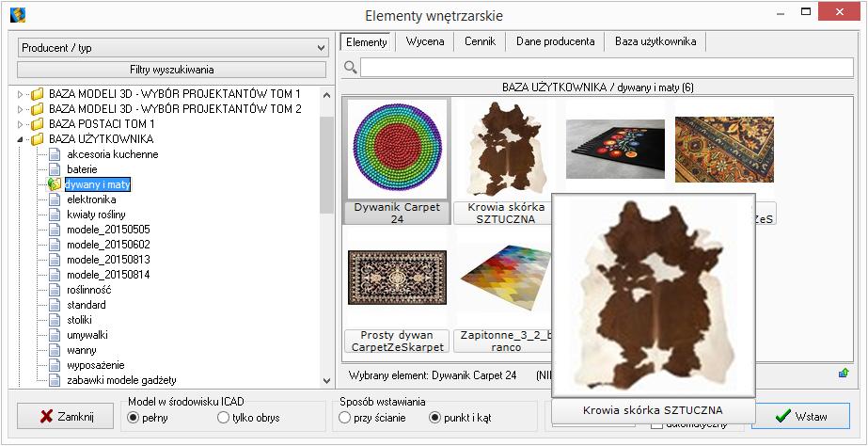The image size is (868, 446).
Task: Click folder icon of WYBÓR PROJEKTANTÓW TOM 1
Action: point(37,94)
